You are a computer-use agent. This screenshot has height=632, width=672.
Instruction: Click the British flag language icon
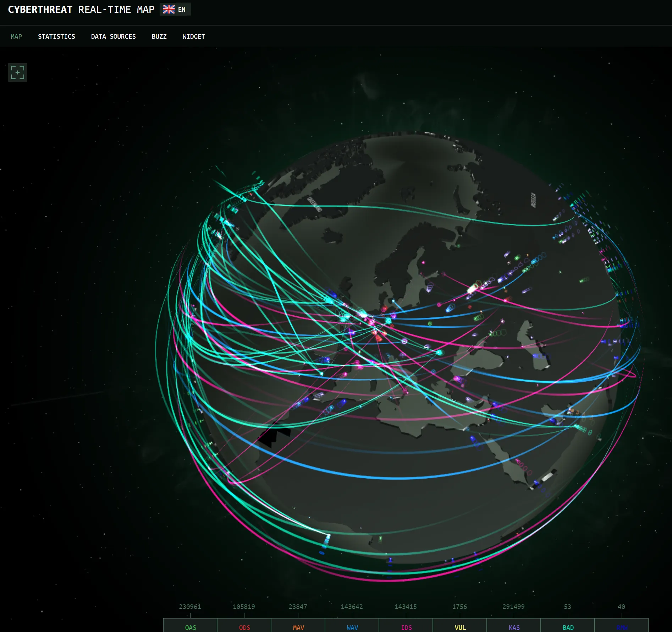pyautogui.click(x=168, y=9)
